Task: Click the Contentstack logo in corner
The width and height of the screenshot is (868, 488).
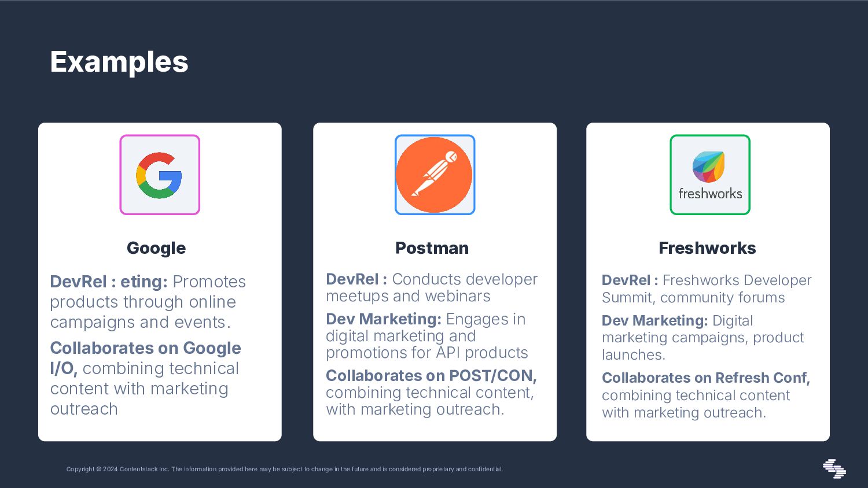Action: coord(834,468)
